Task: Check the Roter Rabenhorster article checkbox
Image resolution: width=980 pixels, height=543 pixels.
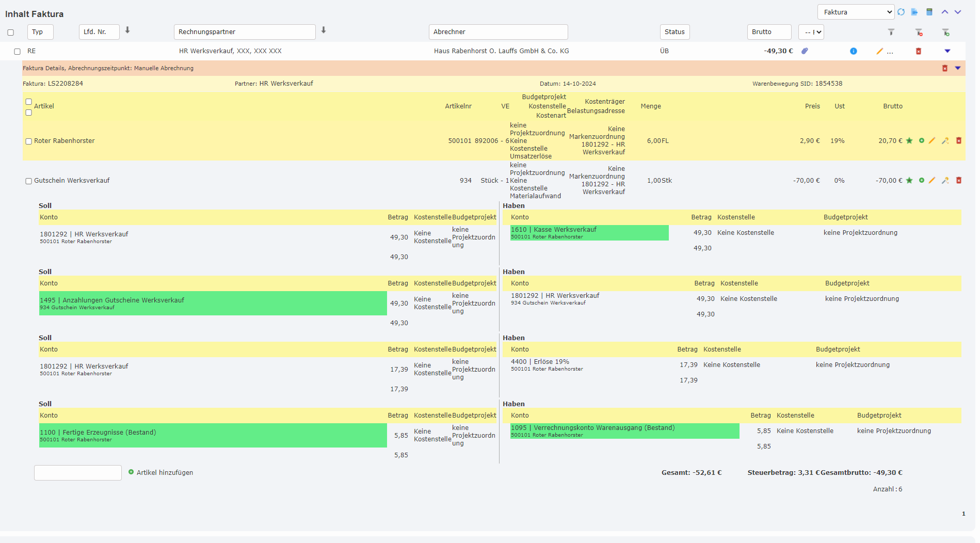Action: (28, 141)
